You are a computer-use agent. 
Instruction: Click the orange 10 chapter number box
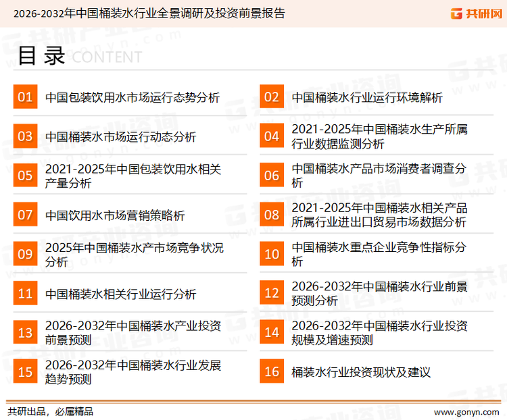pos(272,254)
